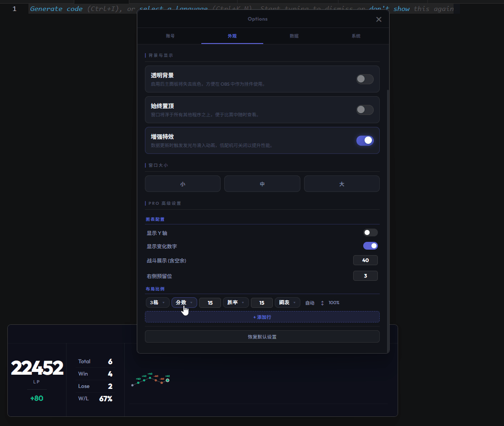The image size is (504, 426).
Task: Click 恢复默认设置 to reset settings
Action: 262,336
